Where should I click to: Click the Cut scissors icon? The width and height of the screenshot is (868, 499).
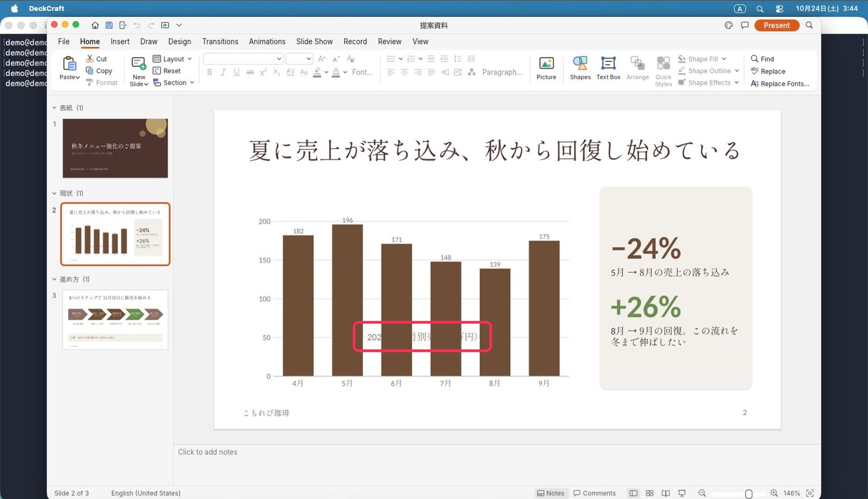(x=90, y=59)
